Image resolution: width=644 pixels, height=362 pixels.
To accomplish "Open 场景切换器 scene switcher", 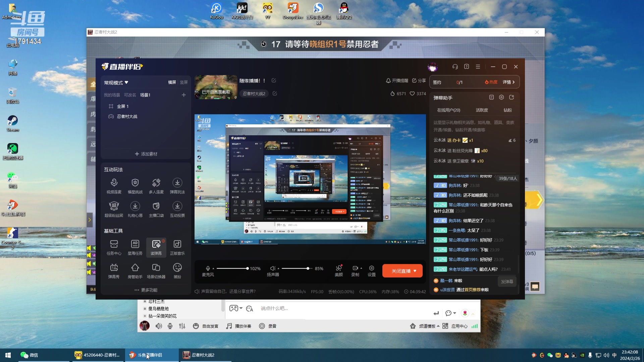I will coord(156,271).
